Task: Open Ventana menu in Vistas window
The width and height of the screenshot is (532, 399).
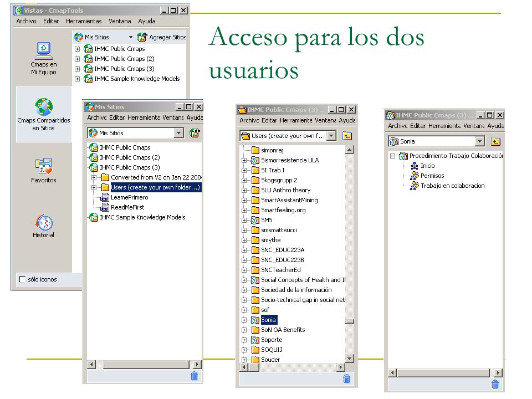Action: tap(120, 21)
